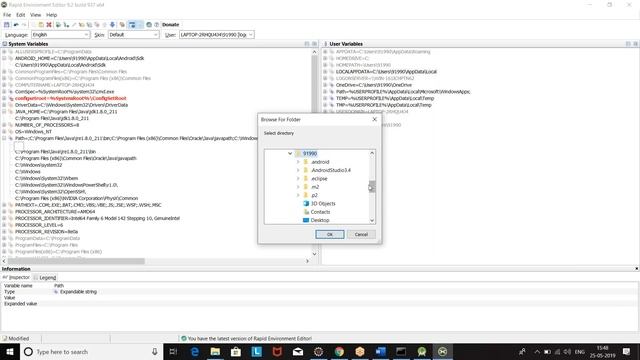The width and height of the screenshot is (640, 360).
Task: Open Microsoft Edge from taskbar
Action: [195, 352]
